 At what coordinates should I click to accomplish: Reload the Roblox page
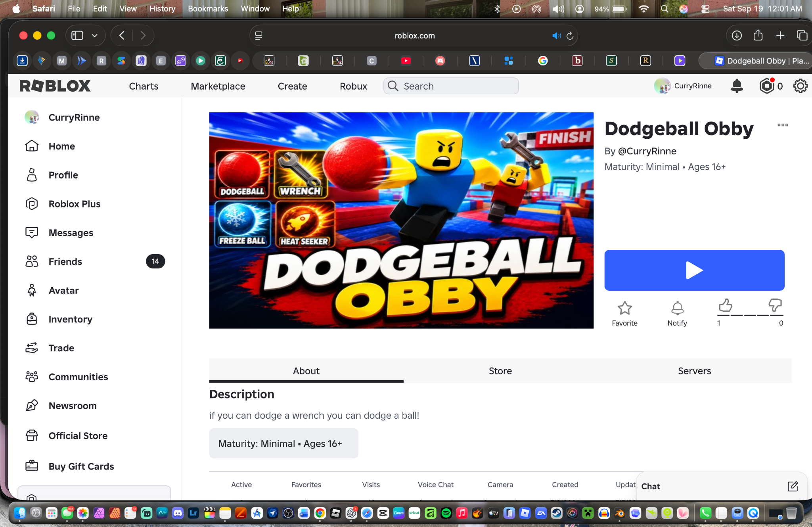[x=570, y=36]
